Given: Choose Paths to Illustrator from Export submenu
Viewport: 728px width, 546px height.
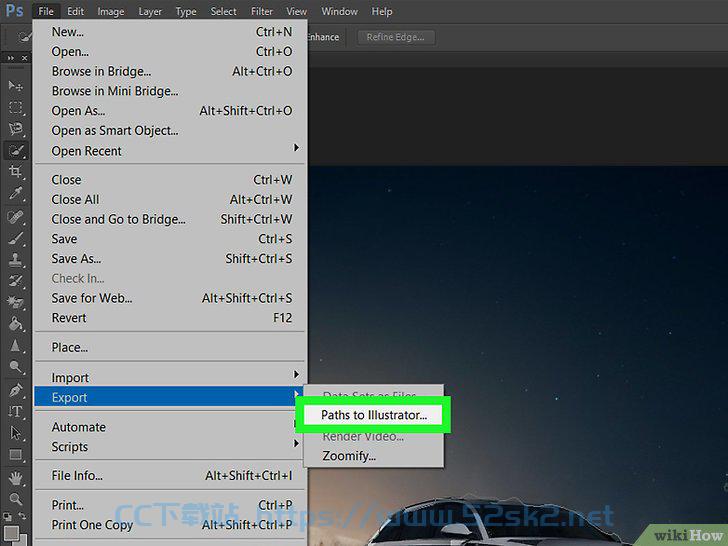Looking at the screenshot, I should pos(373,415).
